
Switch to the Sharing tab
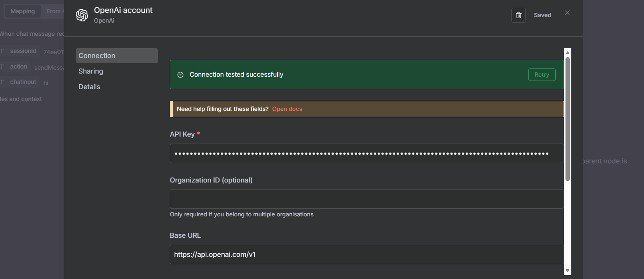click(x=91, y=71)
